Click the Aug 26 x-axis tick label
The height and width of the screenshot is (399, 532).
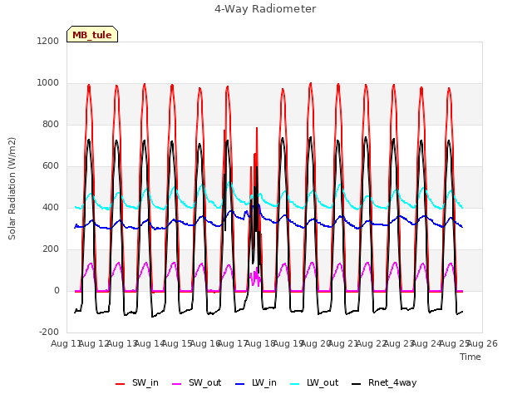pyautogui.click(x=482, y=343)
